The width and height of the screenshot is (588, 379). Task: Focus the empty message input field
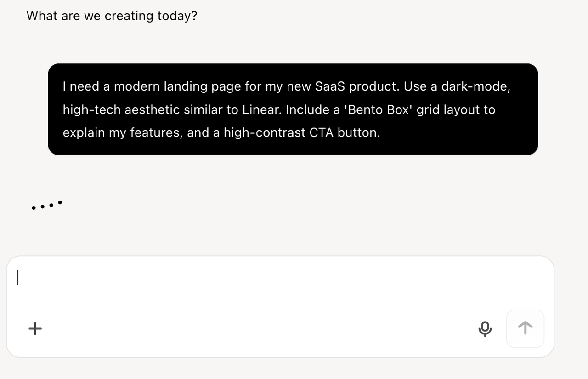[x=276, y=285]
